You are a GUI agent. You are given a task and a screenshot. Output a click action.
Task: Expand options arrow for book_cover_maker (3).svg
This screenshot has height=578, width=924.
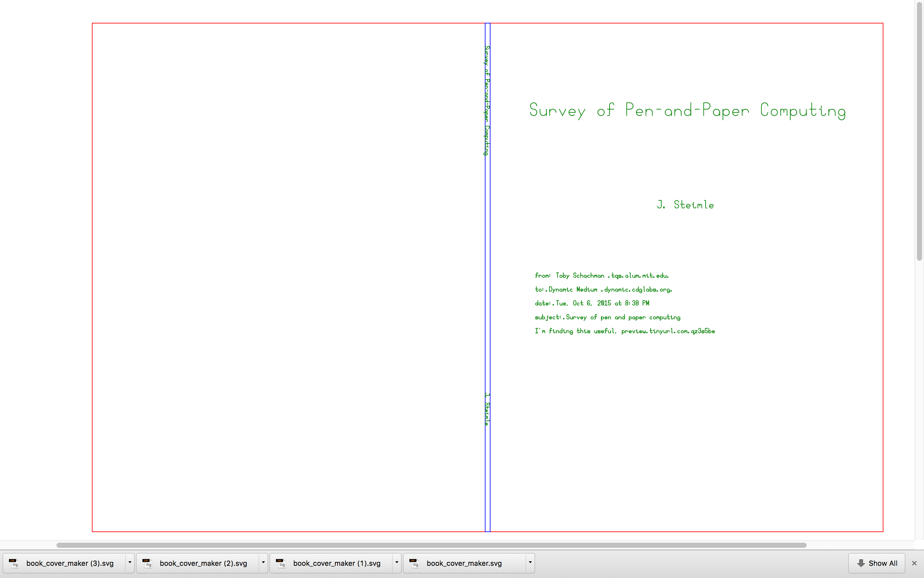tap(130, 563)
